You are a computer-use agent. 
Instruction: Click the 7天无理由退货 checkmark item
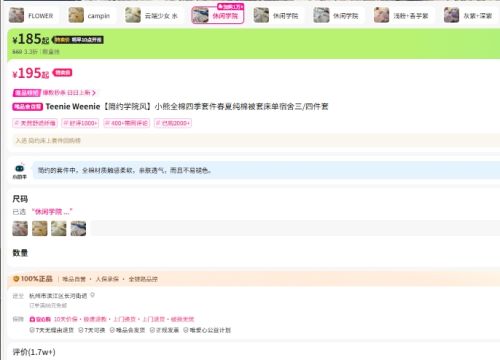[x=52, y=330]
